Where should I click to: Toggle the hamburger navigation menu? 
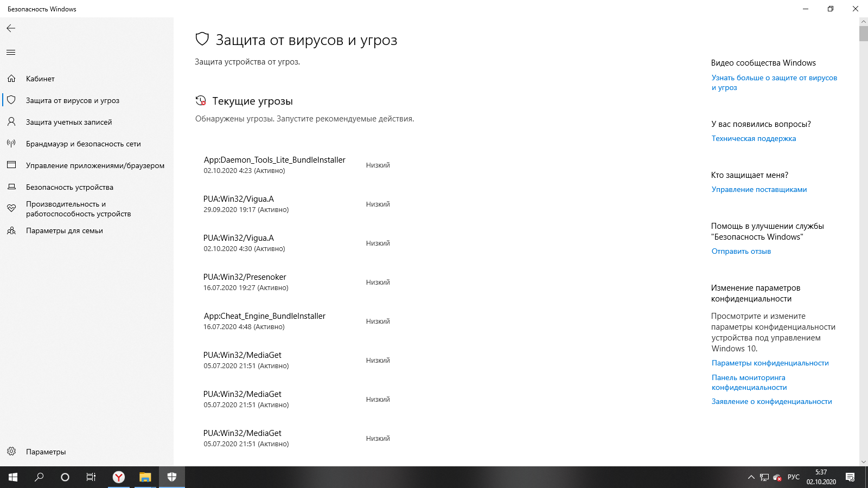pos(11,53)
